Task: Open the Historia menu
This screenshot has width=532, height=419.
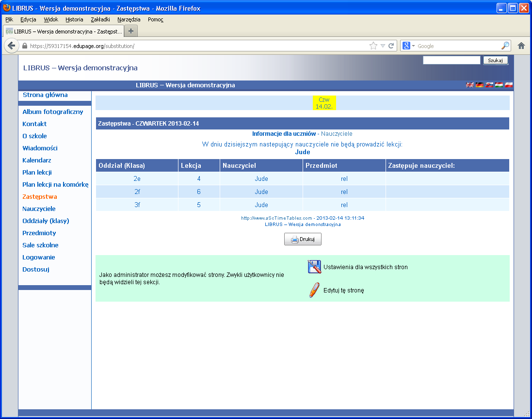Action: point(74,19)
